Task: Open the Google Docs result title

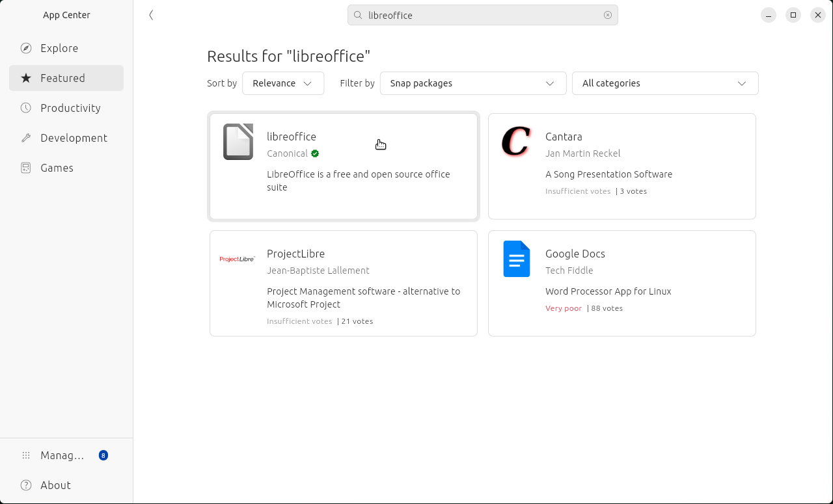Action: pos(575,254)
